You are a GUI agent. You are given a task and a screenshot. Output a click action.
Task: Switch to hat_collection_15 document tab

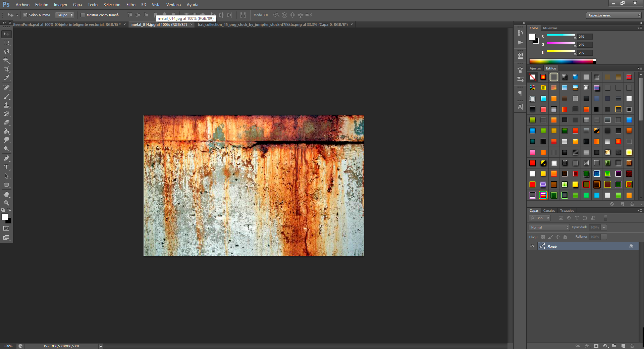click(x=273, y=24)
